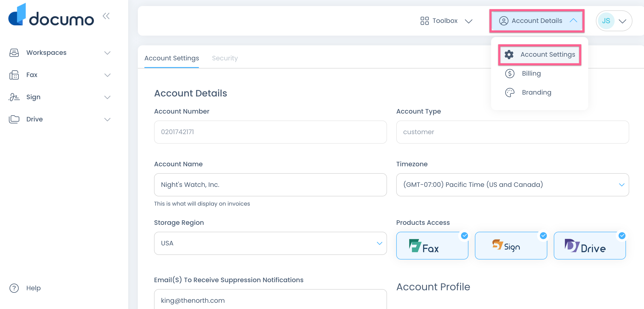Toggle the Fax product access card
The image size is (644, 309).
(432, 246)
